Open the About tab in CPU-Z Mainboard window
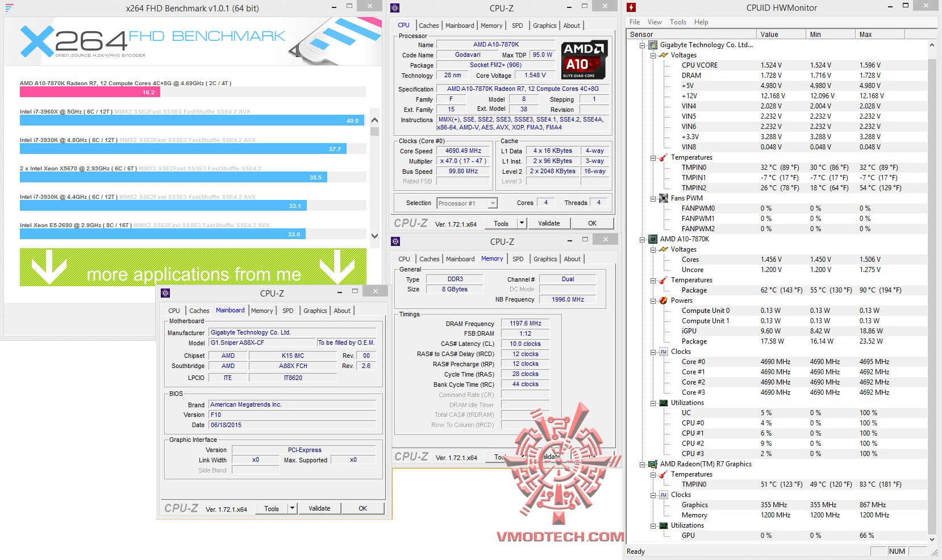 (x=342, y=311)
